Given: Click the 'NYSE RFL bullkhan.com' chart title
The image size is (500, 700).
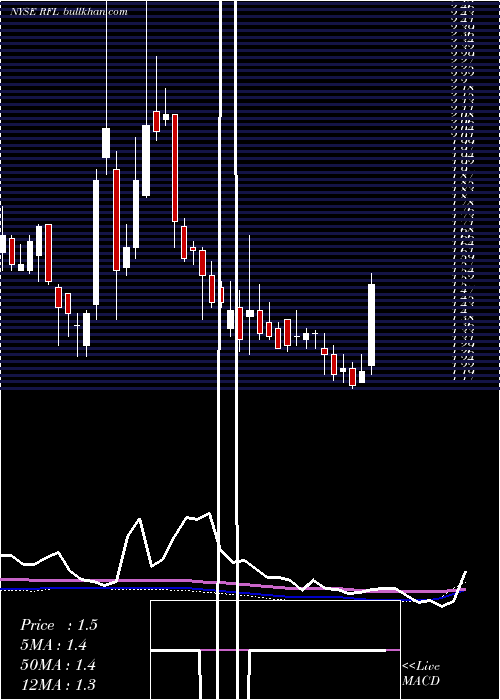Looking at the screenshot, I should (69, 12).
